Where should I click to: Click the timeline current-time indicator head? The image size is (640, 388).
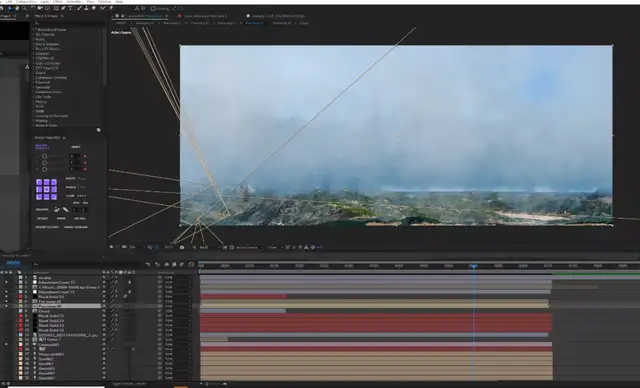coord(473,266)
